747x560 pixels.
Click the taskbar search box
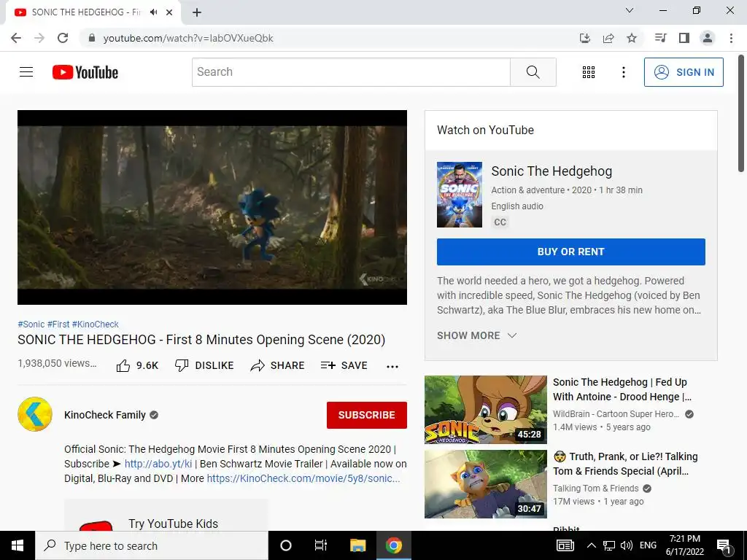[x=152, y=545]
